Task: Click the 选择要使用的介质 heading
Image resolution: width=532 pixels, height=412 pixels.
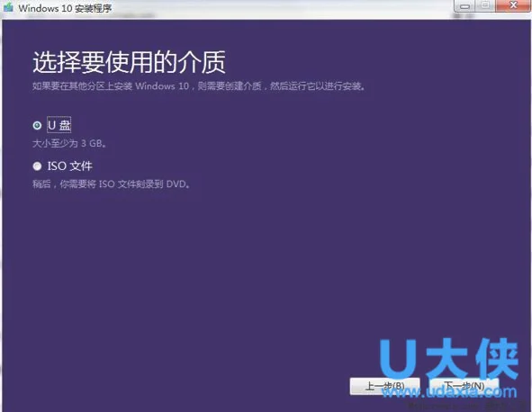Action: (x=130, y=62)
